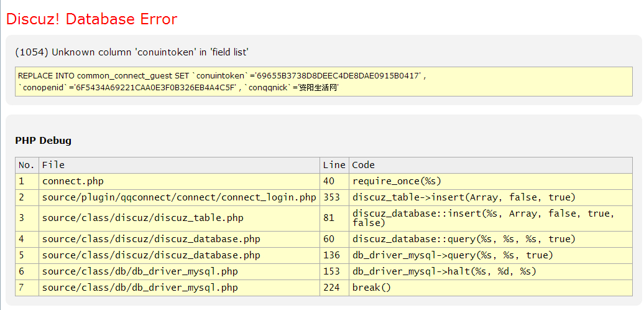
Task: Click the Unknown column 'conuintoken' error message
Action: click(132, 52)
